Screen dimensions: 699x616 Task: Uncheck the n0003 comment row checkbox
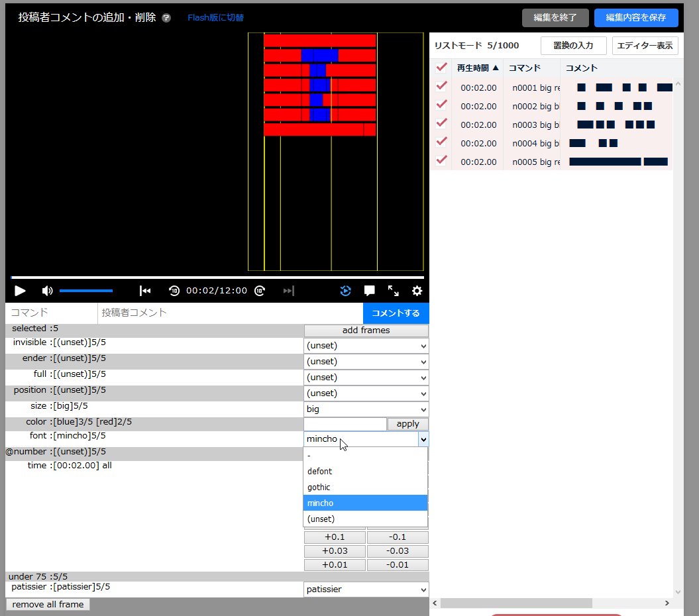tap(441, 123)
